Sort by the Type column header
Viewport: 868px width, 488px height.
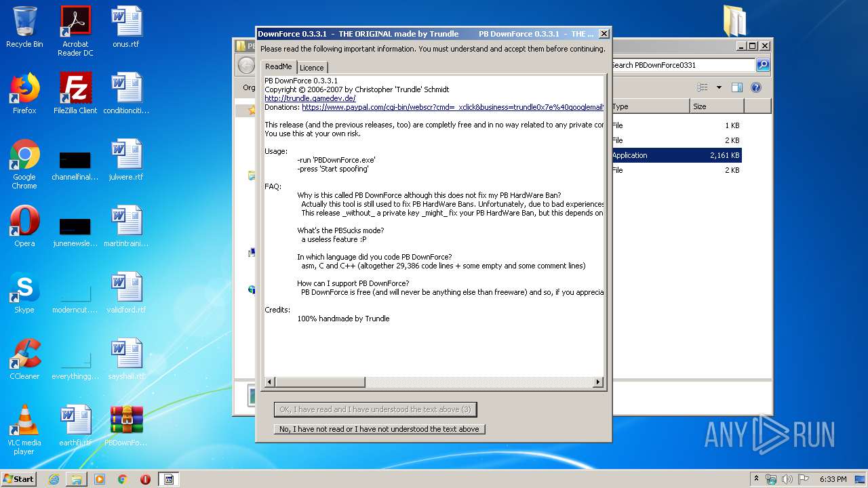click(x=650, y=106)
